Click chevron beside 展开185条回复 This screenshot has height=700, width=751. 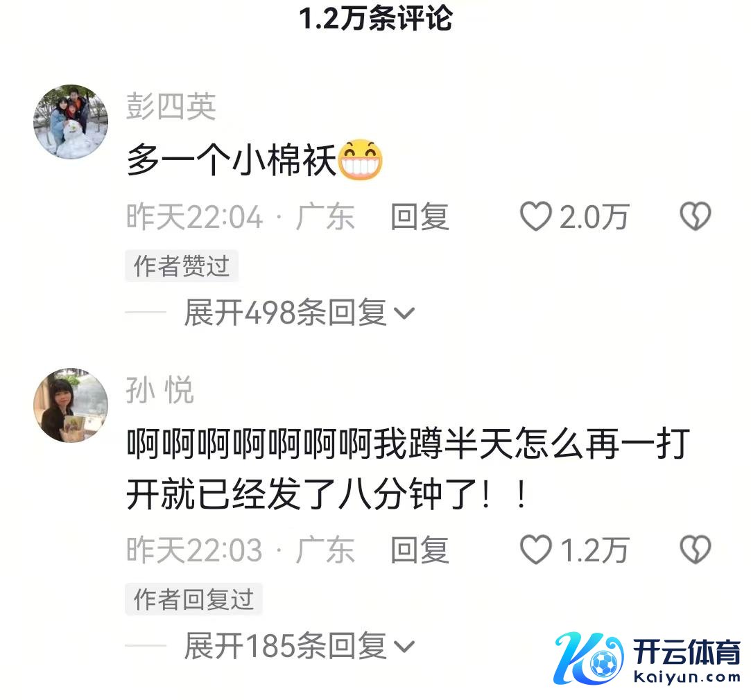(404, 647)
